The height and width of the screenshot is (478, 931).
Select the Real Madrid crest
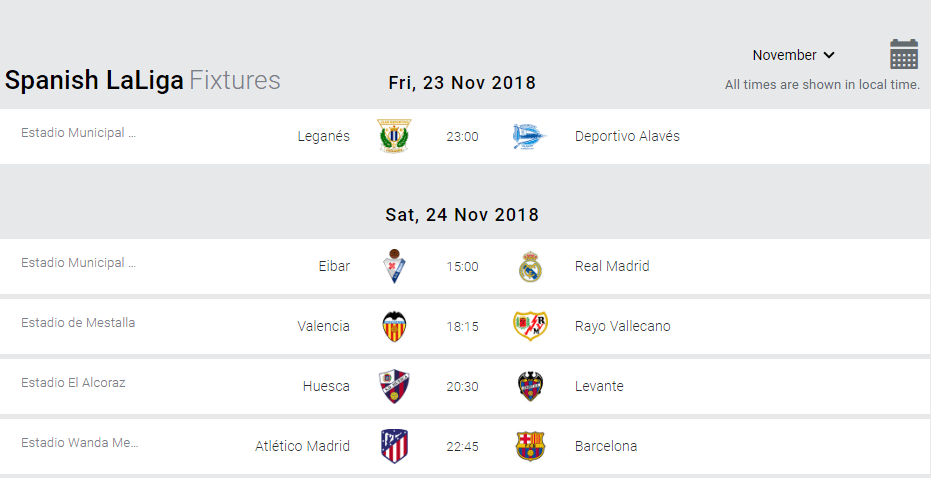(530, 267)
